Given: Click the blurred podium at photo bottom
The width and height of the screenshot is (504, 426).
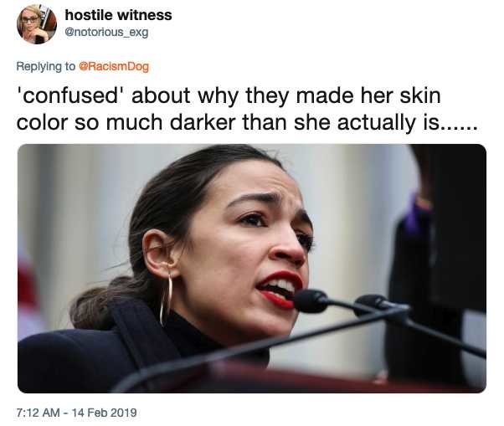Looking at the screenshot, I should click(x=290, y=377).
